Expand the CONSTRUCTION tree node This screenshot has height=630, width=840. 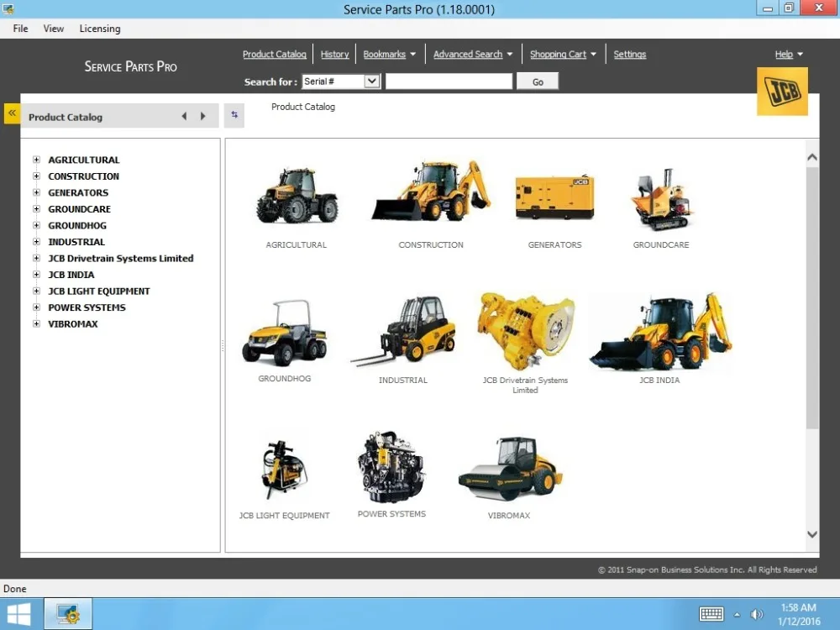(x=36, y=176)
